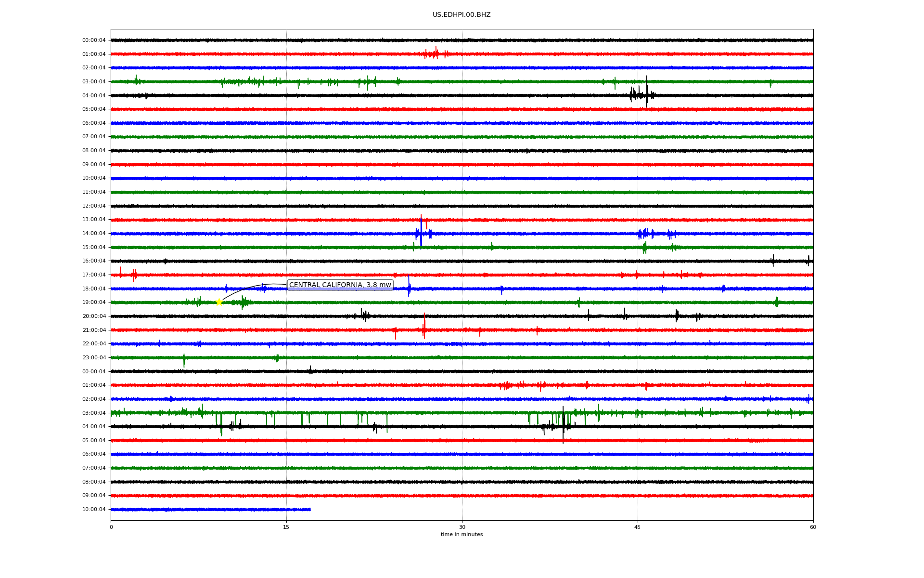Click the 21:00:04 trace time label
This screenshot has width=924, height=578.
[94, 330]
